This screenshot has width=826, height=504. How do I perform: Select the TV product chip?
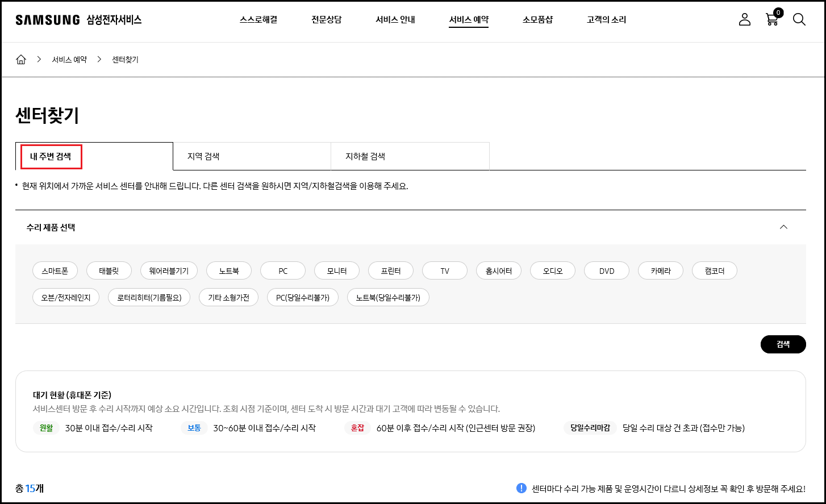coord(445,271)
